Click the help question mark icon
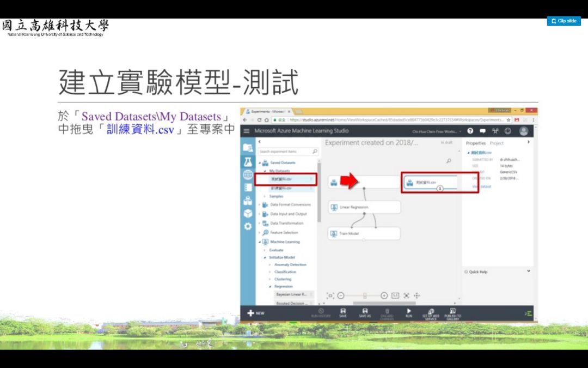 [x=470, y=131]
